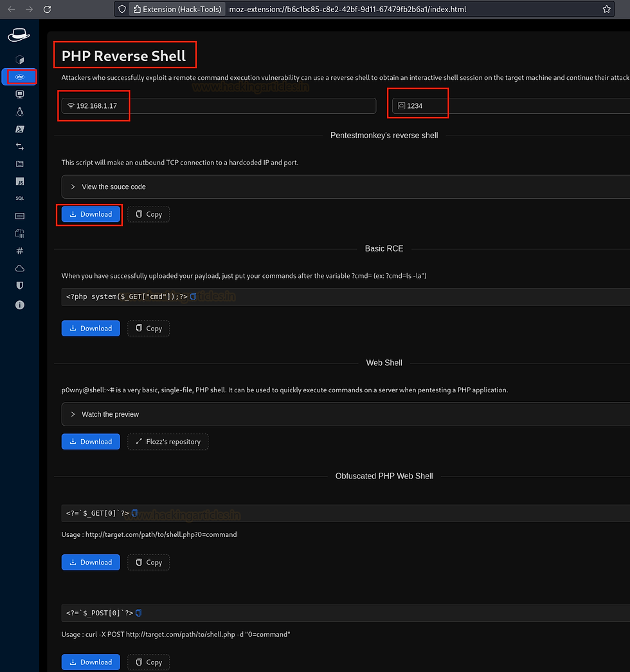630x672 pixels.
Task: Open the file barcode obfuscation icon
Action: point(20,233)
